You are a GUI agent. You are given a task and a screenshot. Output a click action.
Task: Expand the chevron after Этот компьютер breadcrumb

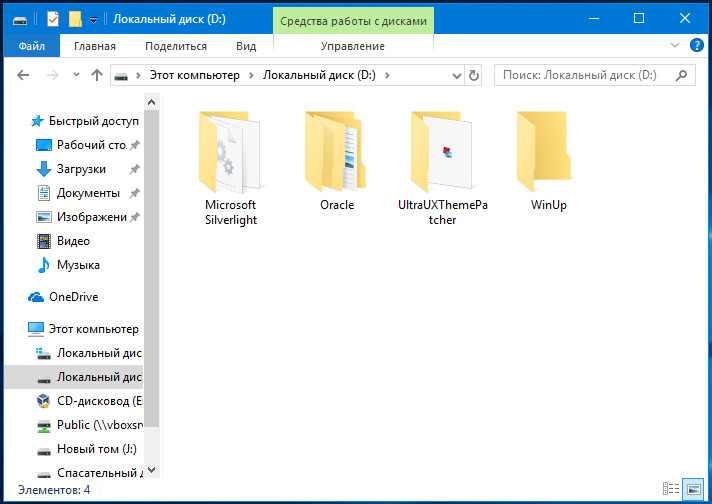click(x=251, y=75)
